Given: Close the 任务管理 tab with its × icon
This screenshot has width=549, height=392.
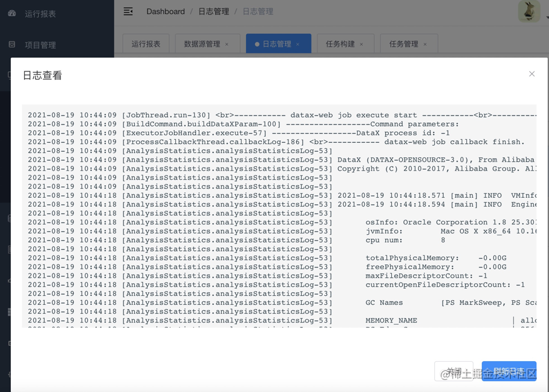Looking at the screenshot, I should 425,44.
